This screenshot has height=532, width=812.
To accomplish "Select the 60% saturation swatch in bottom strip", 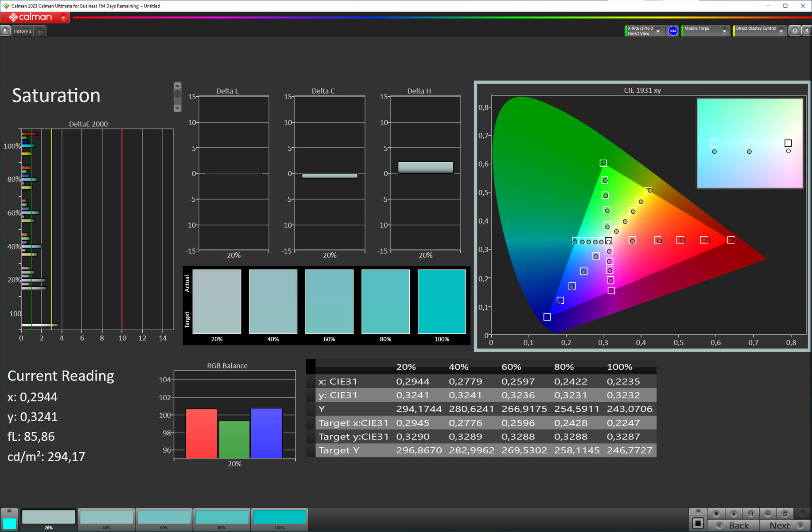I will pos(164,518).
